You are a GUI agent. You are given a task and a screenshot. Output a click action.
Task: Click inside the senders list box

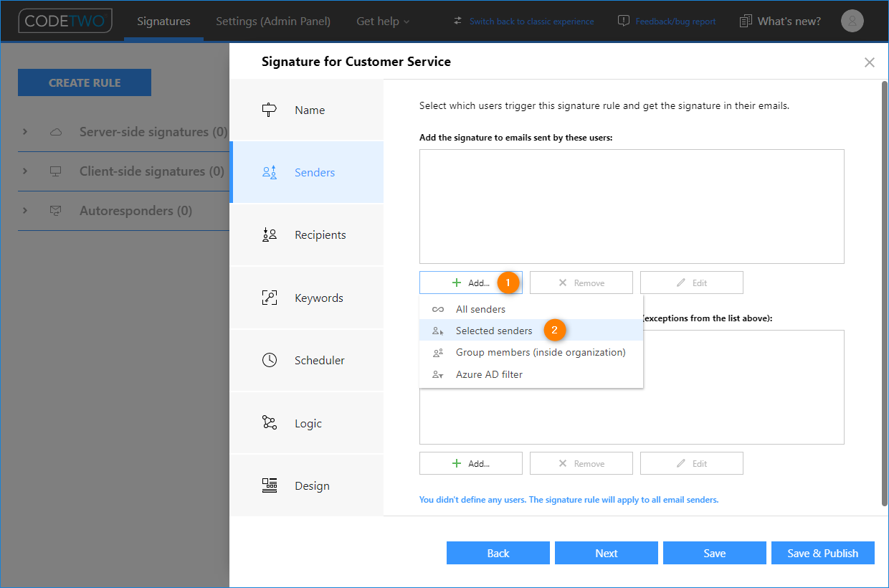pos(632,207)
